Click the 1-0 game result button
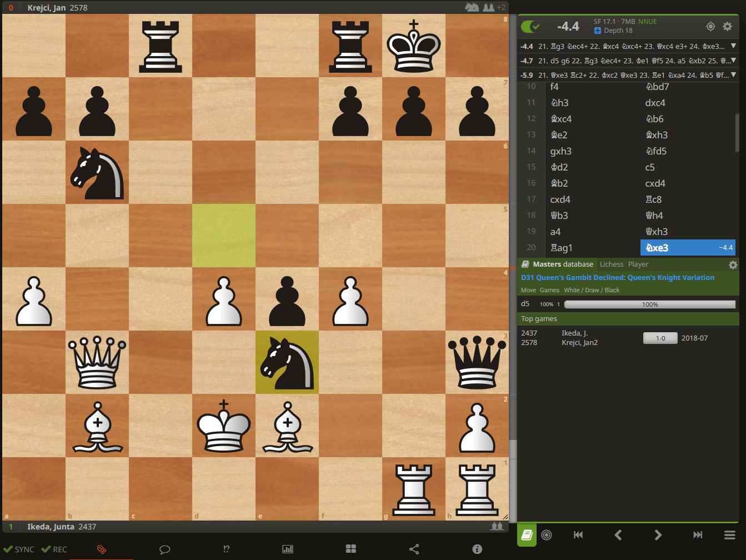 pos(660,338)
